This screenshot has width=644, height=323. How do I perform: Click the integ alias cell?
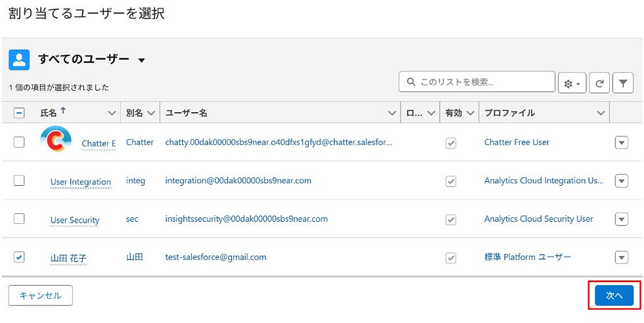tap(135, 181)
